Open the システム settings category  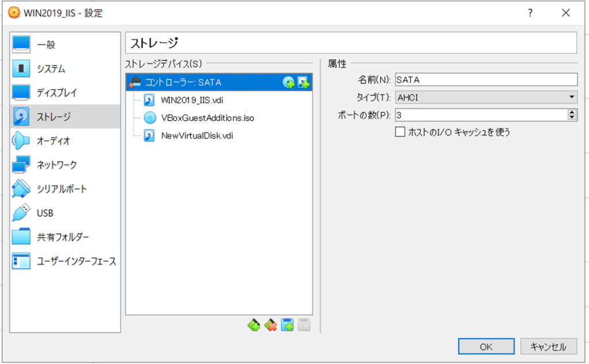[51, 68]
